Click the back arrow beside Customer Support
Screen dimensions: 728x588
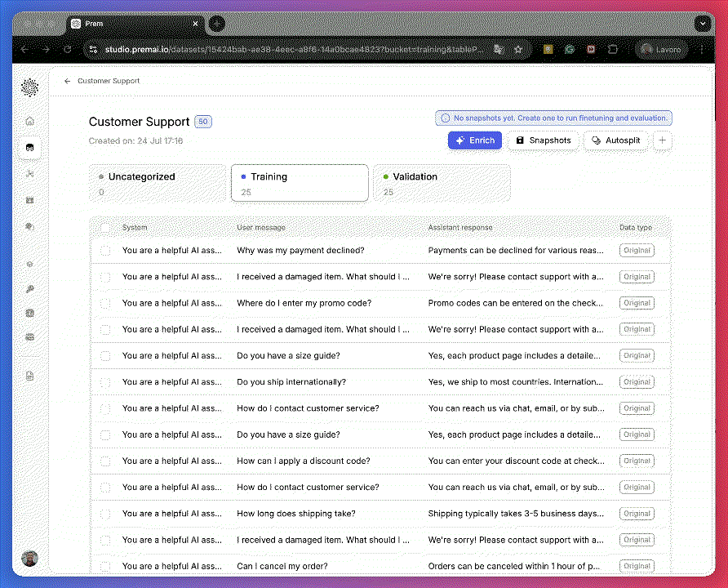tap(67, 81)
